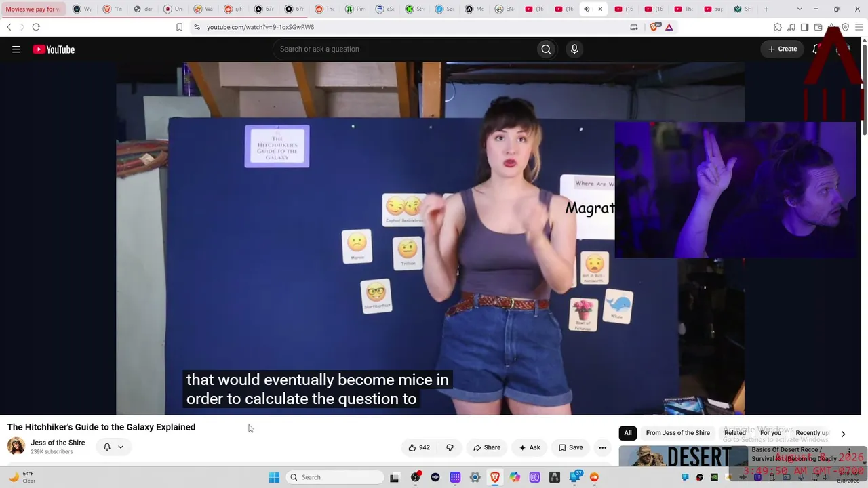Open the Jess of the Shire channel name
Image resolution: width=868 pixels, height=488 pixels.
click(x=58, y=443)
